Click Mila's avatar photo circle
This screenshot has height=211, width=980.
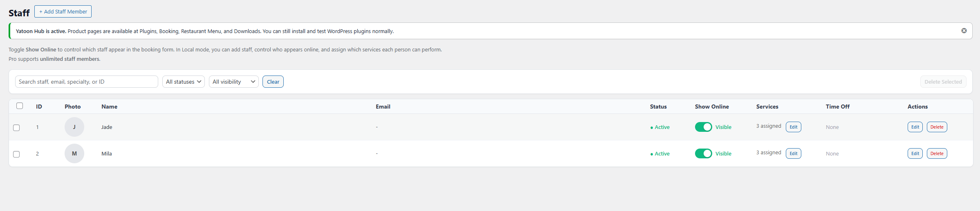pos(74,153)
